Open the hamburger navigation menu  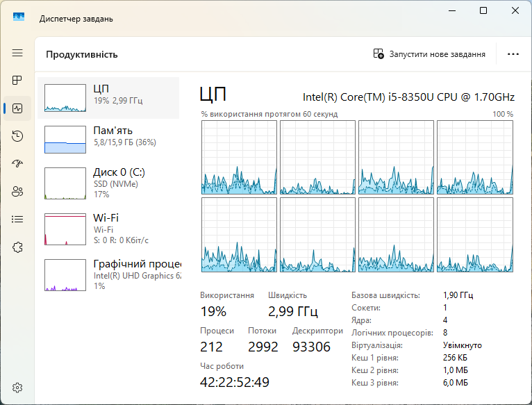(x=17, y=53)
